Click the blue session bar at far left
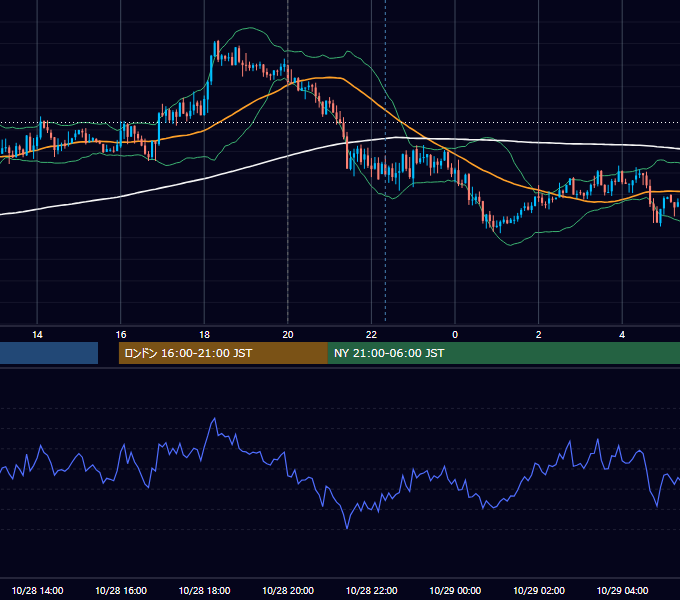This screenshot has height=600, width=680. (x=49, y=353)
